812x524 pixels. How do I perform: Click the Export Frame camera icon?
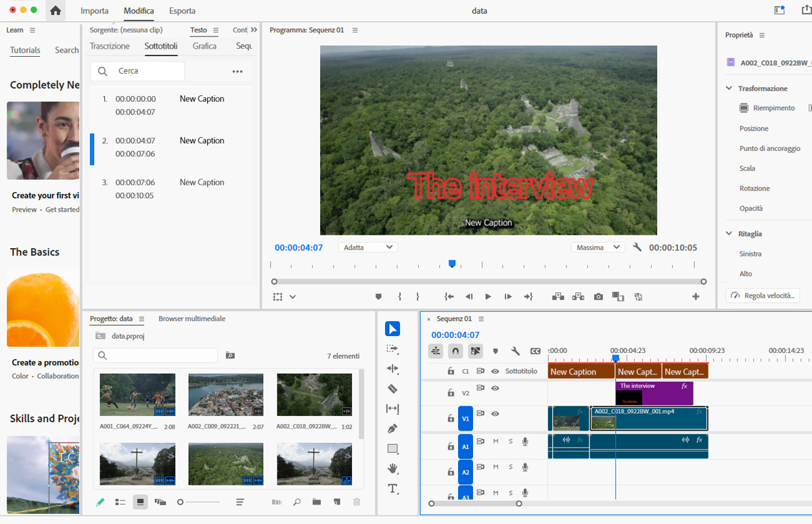[598, 297]
